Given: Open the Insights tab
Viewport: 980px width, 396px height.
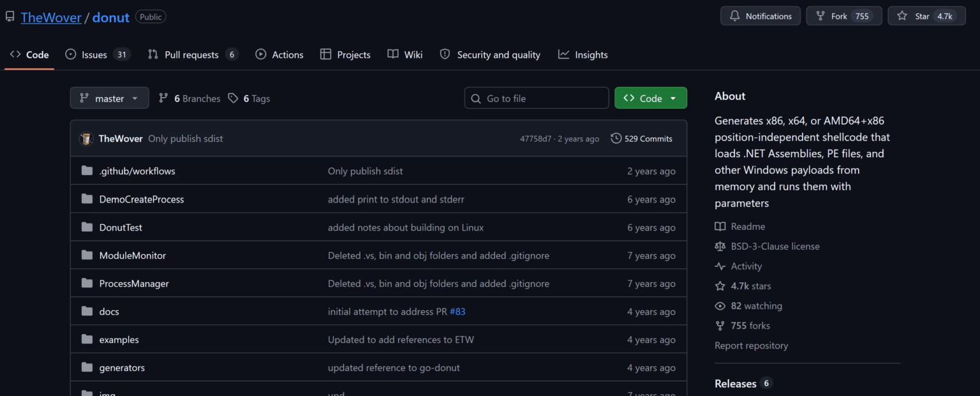Looking at the screenshot, I should tap(583, 55).
